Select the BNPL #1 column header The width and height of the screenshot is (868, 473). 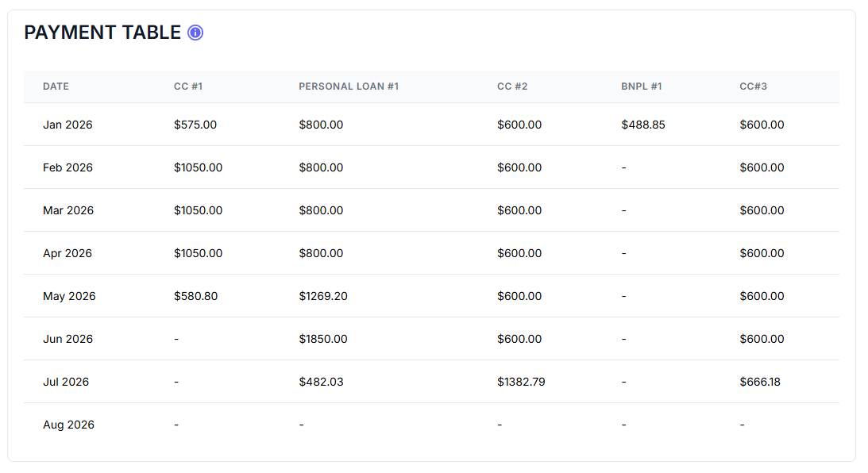(642, 87)
